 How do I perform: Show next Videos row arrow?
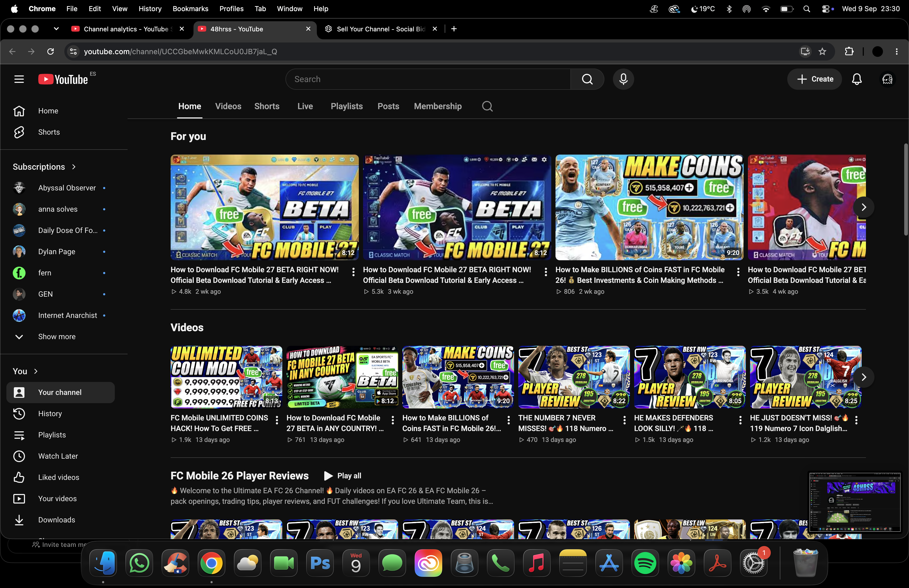coord(863,377)
